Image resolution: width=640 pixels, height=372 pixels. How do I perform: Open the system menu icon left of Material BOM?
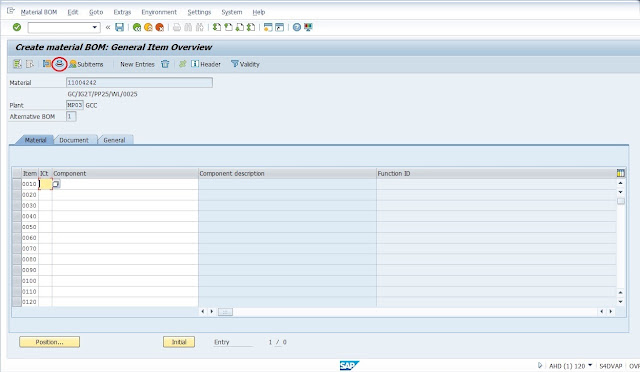tap(11, 11)
